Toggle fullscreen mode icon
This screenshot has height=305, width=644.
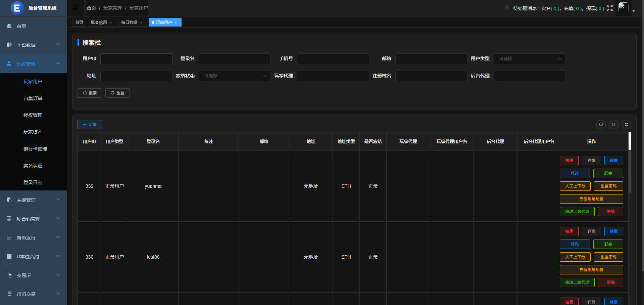(610, 8)
